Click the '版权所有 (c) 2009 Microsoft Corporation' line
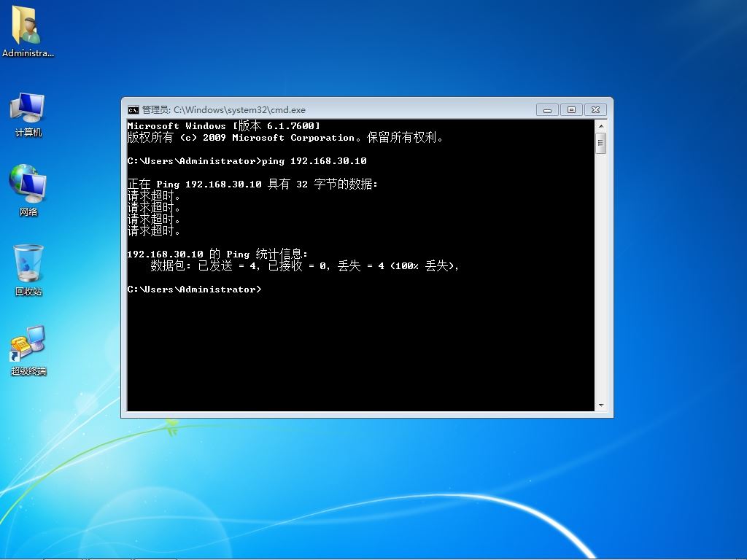747x560 pixels. coord(285,138)
